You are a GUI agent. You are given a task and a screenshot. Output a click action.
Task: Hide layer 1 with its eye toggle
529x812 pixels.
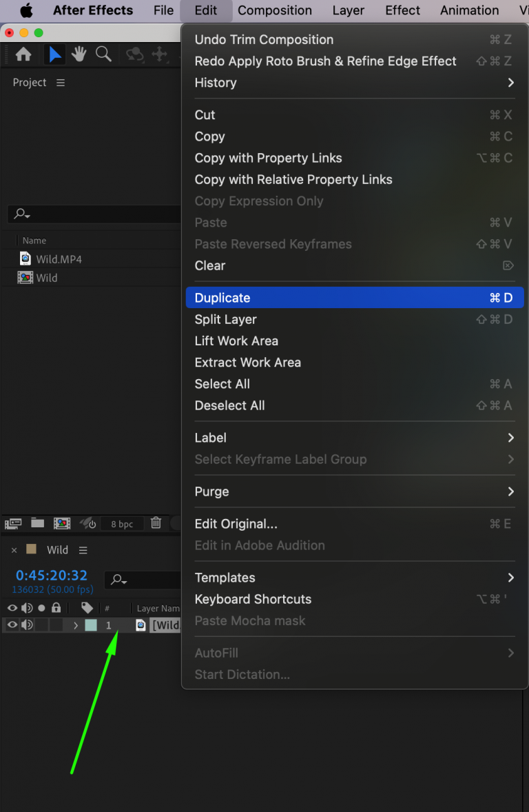click(x=12, y=625)
